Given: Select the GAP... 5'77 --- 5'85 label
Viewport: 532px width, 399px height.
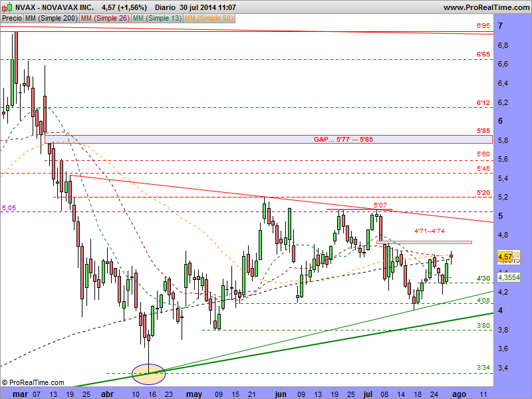Looking at the screenshot, I should pyautogui.click(x=343, y=140).
